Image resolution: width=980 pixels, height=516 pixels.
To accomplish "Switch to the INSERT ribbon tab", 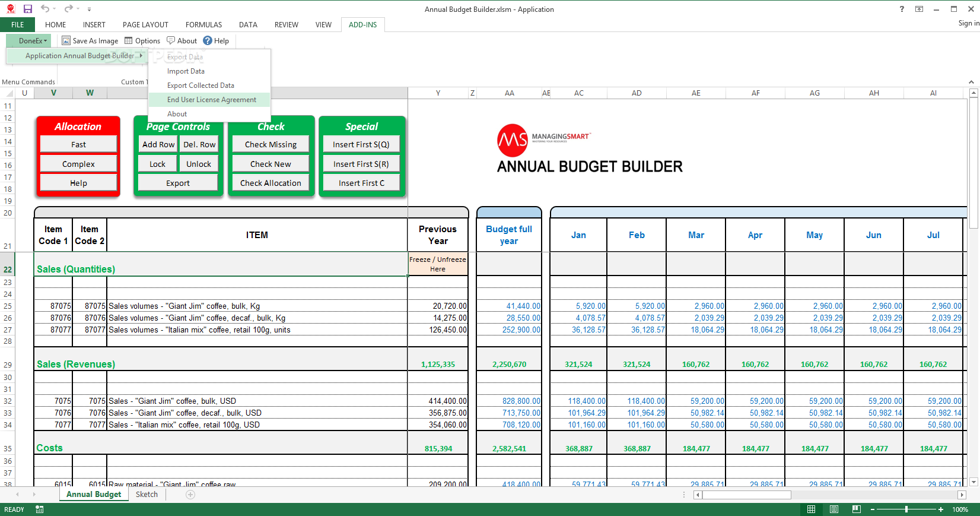I will click(94, 25).
